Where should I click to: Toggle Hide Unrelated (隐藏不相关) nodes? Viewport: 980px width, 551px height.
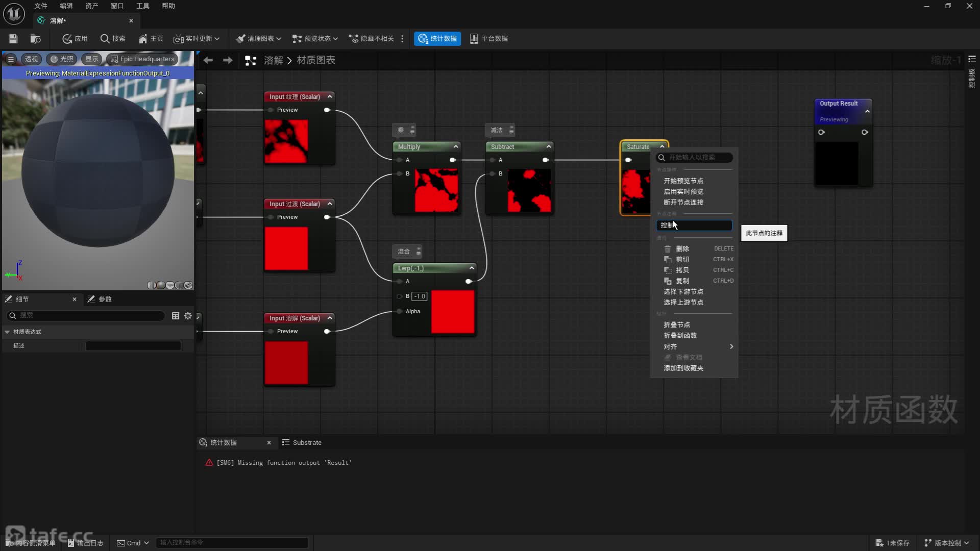click(371, 39)
